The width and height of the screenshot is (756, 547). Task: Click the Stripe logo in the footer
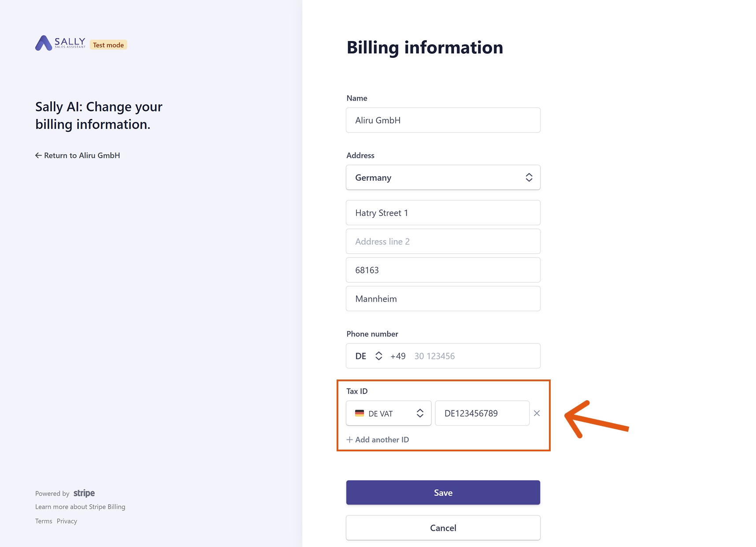tap(84, 493)
